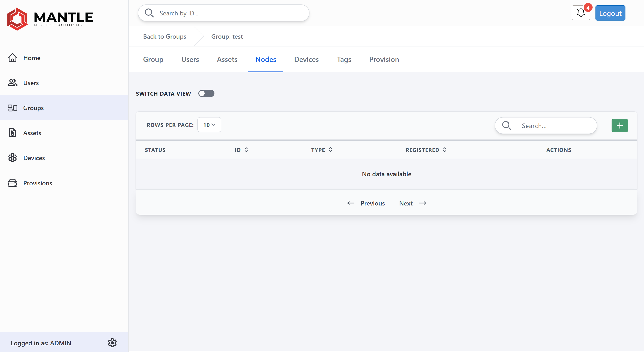This screenshot has height=352, width=644.
Task: Open the rows per page dropdown
Action: pos(209,125)
